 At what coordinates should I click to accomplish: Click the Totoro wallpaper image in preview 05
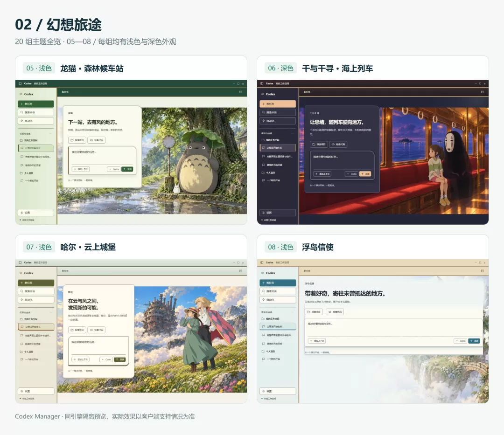tap(194, 160)
